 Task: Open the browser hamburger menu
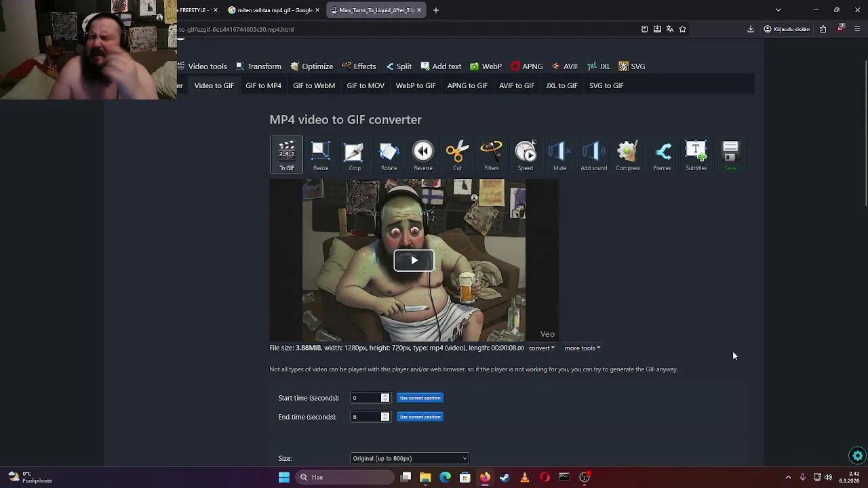(857, 29)
